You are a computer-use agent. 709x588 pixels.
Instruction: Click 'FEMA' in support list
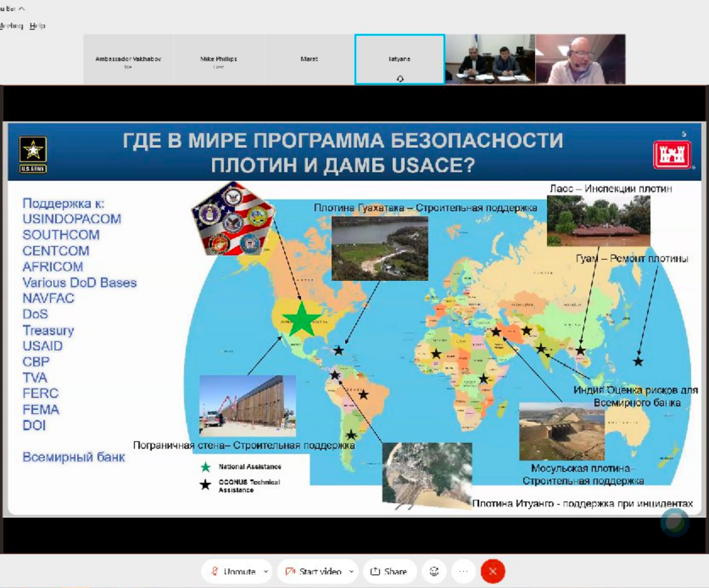(41, 410)
